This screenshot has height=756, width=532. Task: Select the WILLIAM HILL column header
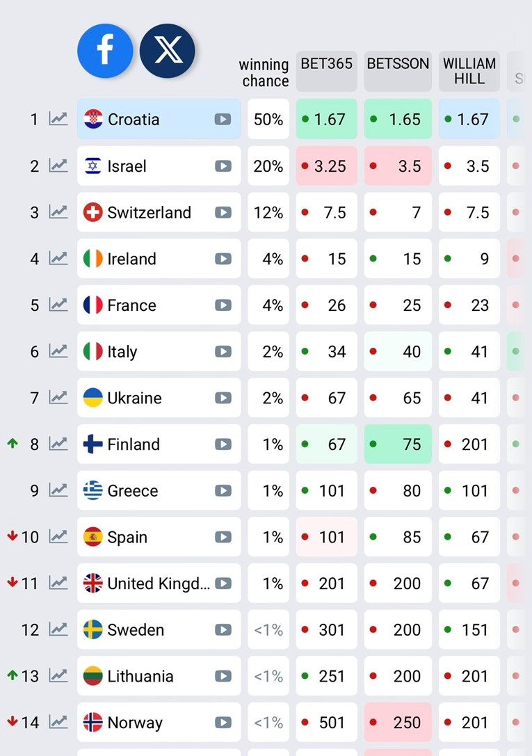469,71
